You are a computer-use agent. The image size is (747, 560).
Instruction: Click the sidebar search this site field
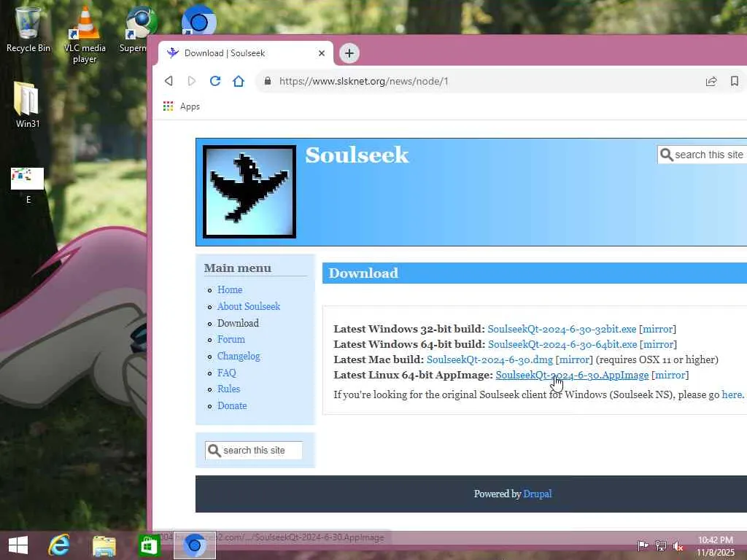(253, 450)
